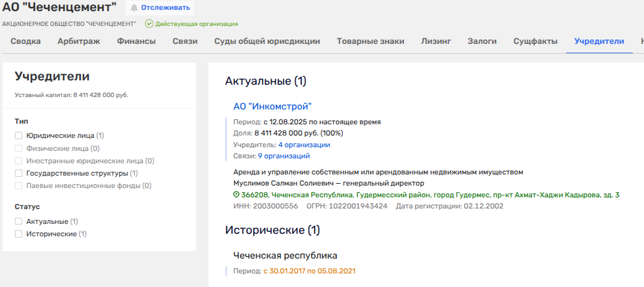644x287 pixels.
Task: Follow the 9 организаций connections link
Action: click(283, 156)
